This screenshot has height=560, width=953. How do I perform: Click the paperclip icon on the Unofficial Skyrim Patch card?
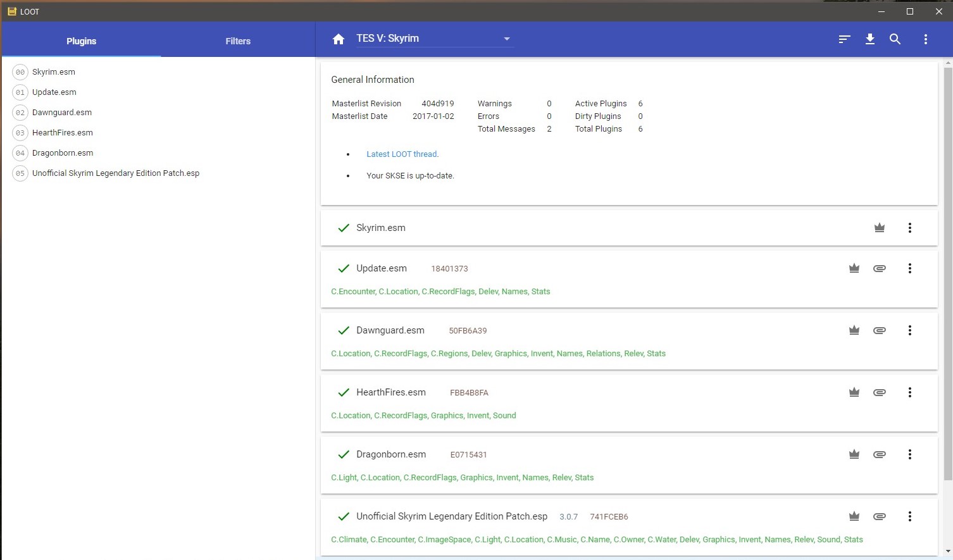[x=880, y=516]
